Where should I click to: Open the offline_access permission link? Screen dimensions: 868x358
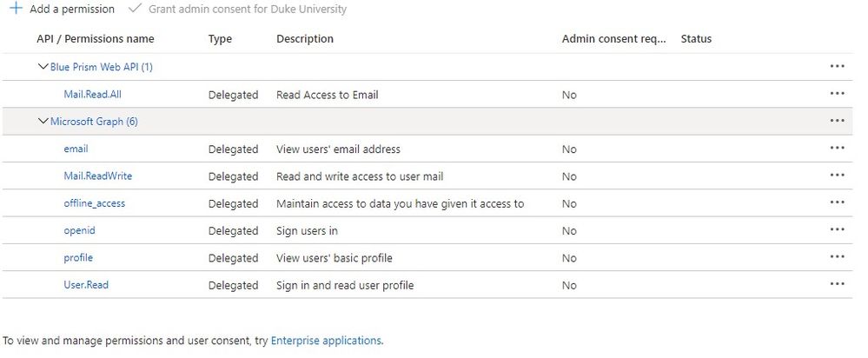point(94,203)
